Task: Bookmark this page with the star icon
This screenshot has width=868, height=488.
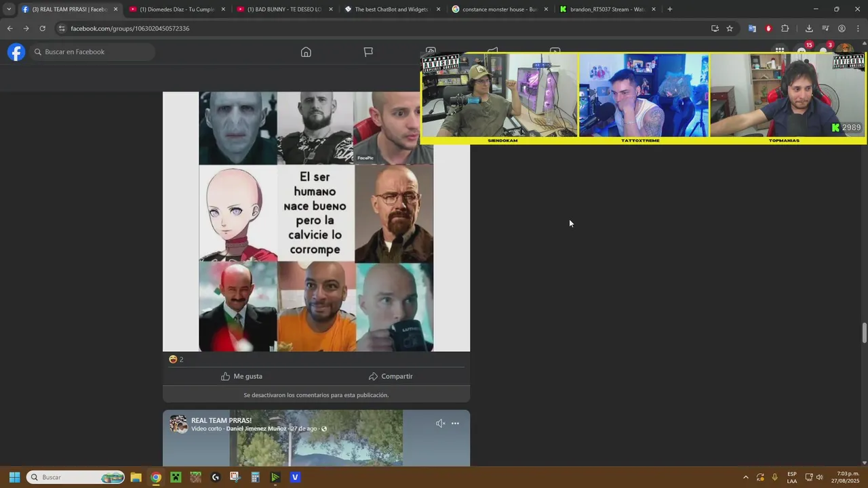Action: pyautogui.click(x=730, y=28)
